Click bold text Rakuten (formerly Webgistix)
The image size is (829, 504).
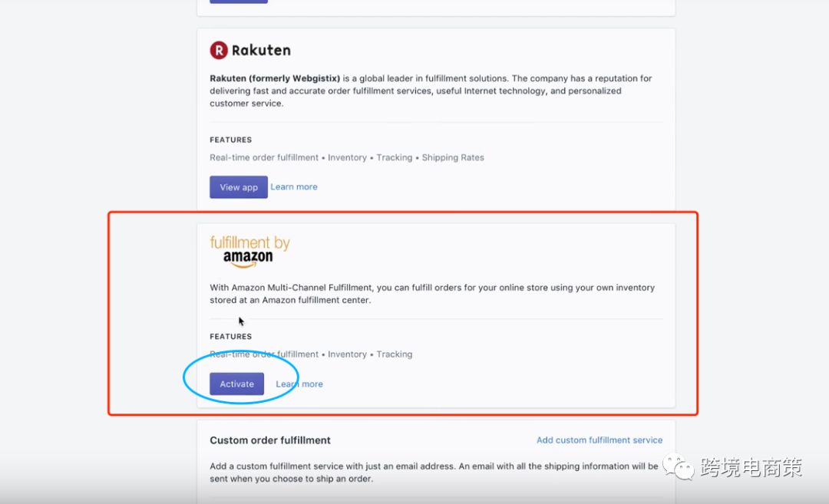click(275, 78)
